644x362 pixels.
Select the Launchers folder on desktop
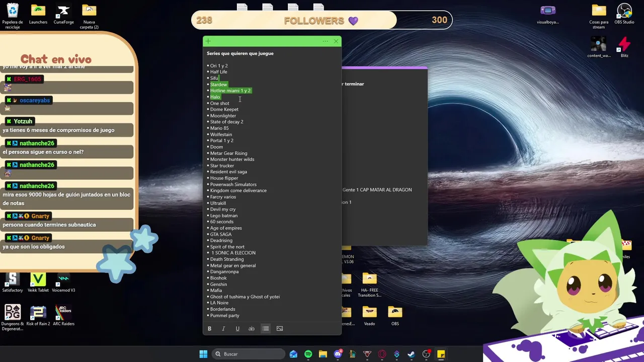pyautogui.click(x=38, y=14)
